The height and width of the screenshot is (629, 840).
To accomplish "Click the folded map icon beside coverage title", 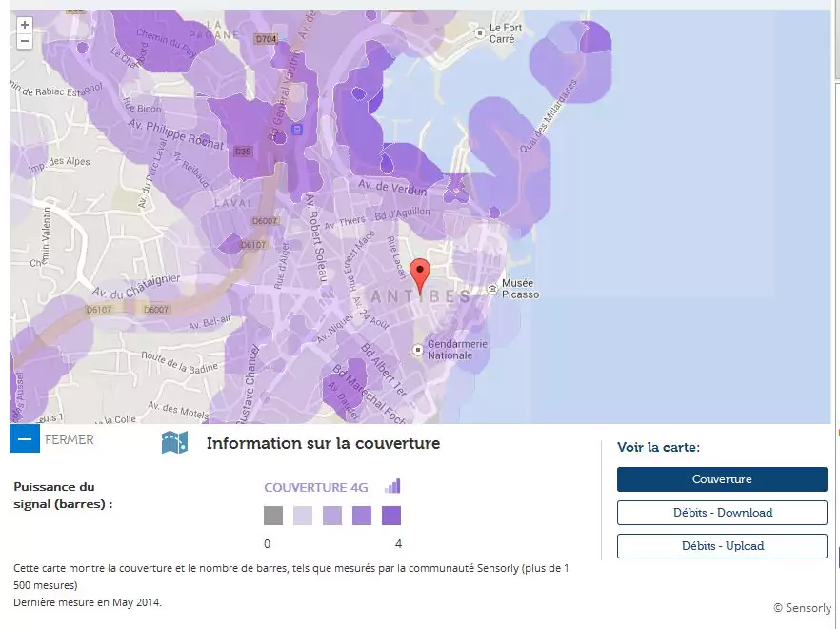I will [x=174, y=442].
